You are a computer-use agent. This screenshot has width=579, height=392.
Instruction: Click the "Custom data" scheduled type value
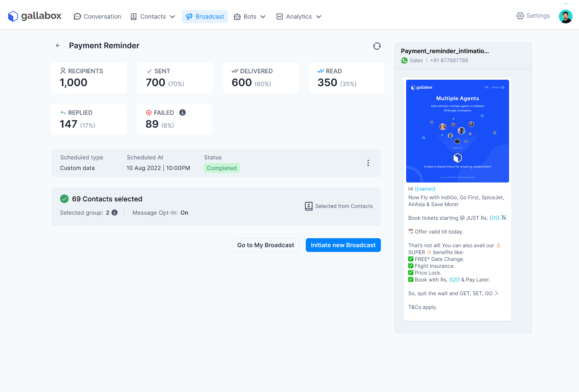[x=77, y=168]
